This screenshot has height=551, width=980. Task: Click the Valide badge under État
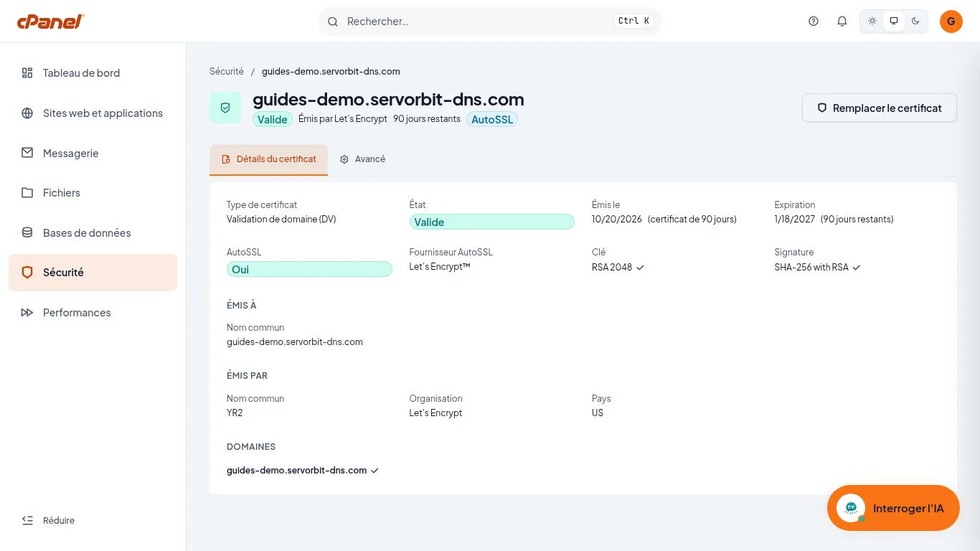point(492,222)
